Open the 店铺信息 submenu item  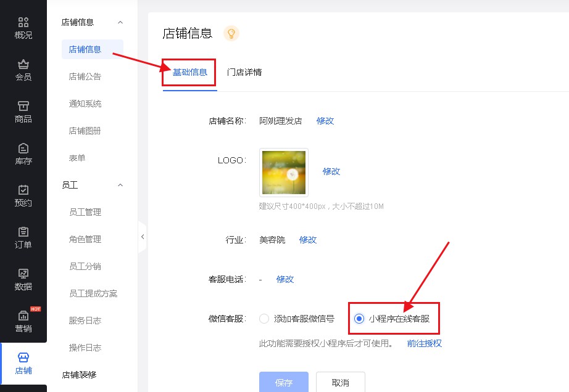[x=92, y=49]
